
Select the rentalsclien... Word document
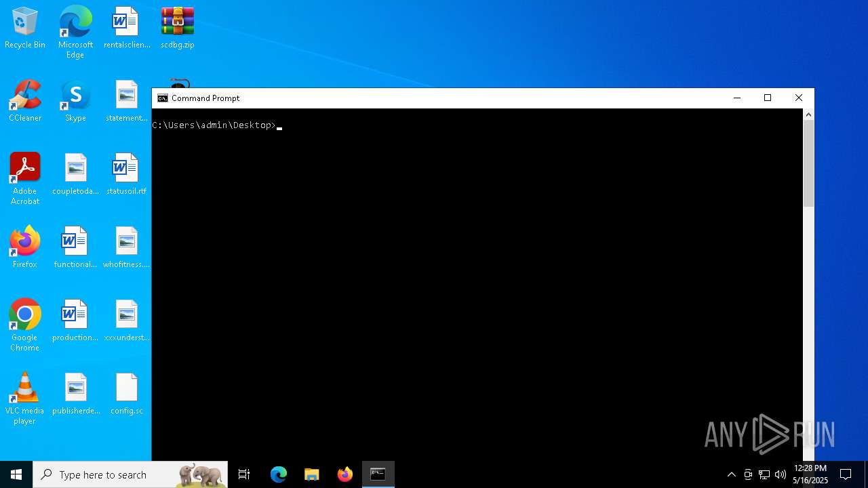pos(127,28)
